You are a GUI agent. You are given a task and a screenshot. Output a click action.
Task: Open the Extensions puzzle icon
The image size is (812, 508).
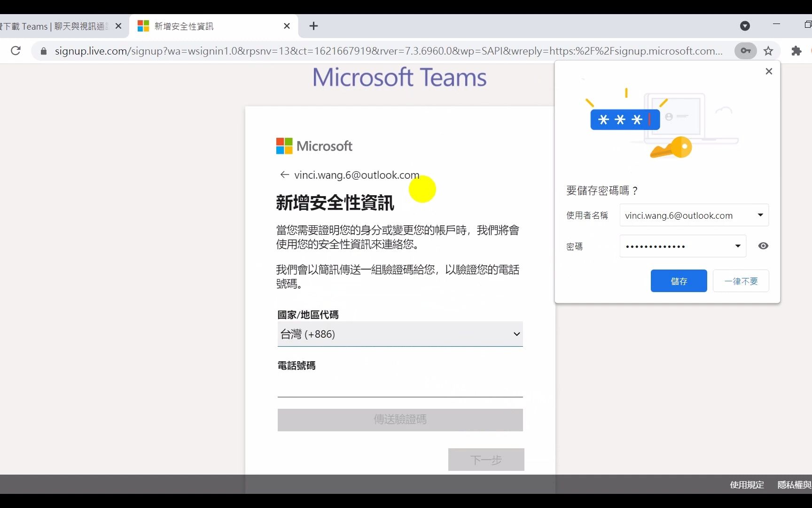(796, 51)
